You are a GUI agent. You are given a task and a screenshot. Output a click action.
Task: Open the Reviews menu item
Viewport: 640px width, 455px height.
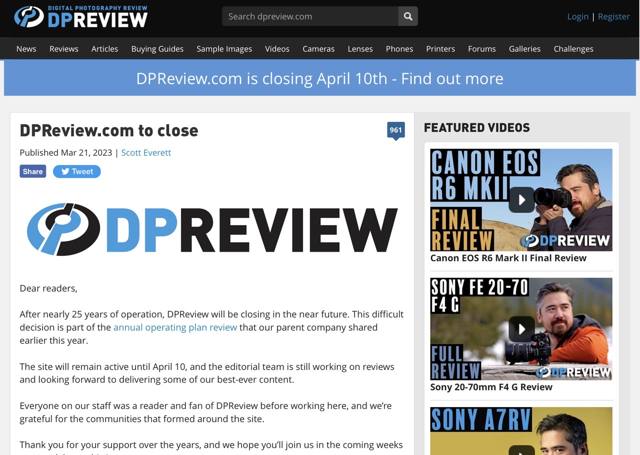(x=64, y=48)
